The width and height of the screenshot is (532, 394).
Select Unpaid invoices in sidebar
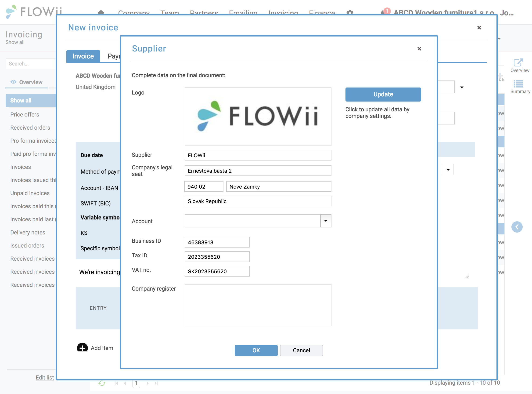click(30, 193)
